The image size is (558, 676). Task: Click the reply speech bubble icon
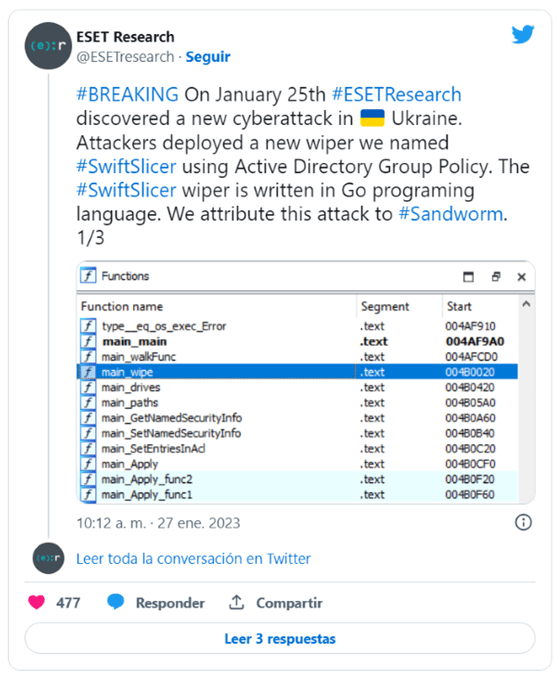click(x=116, y=602)
